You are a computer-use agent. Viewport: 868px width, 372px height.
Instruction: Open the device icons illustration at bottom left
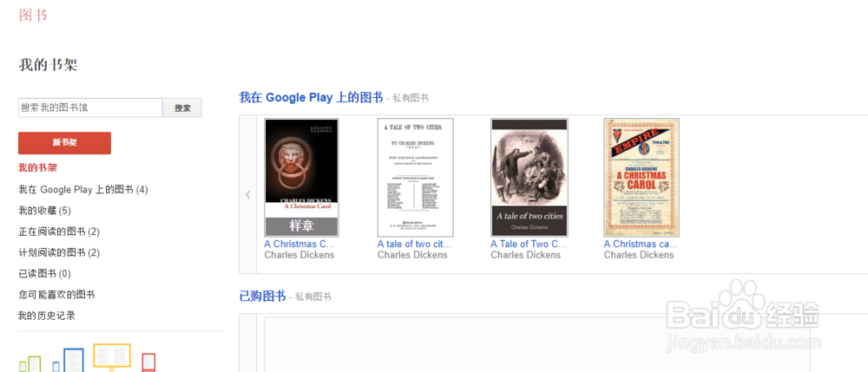point(88,357)
